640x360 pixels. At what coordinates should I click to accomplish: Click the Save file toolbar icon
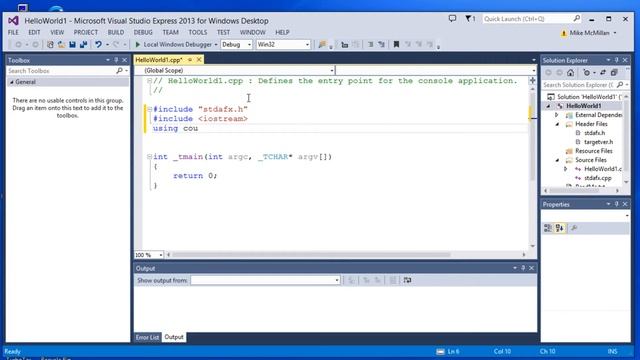coord(72,44)
